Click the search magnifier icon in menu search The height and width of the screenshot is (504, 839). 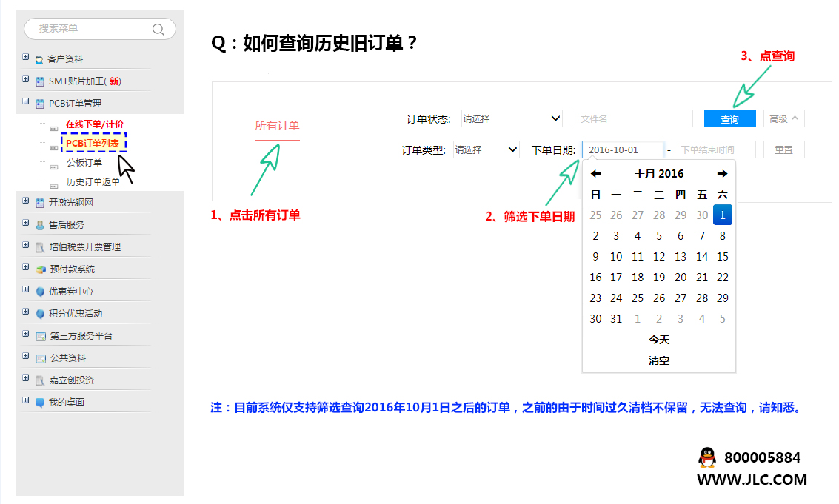coord(158,29)
